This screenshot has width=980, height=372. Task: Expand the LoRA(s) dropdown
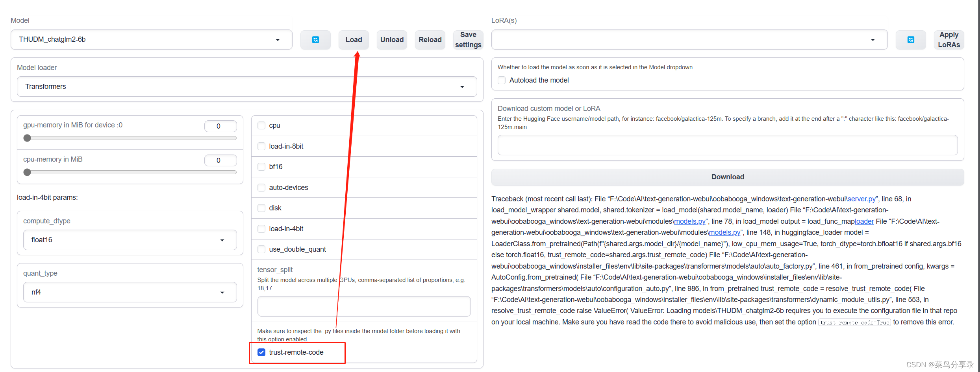(689, 40)
